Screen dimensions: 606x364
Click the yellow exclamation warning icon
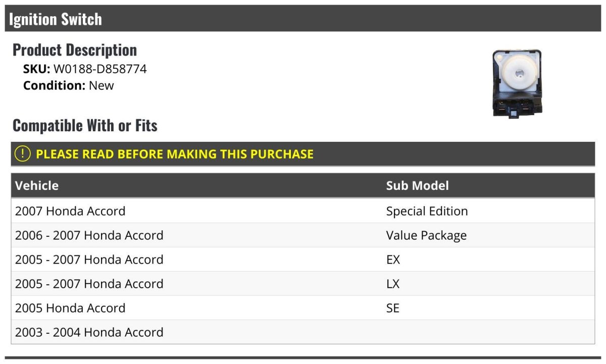(x=22, y=154)
